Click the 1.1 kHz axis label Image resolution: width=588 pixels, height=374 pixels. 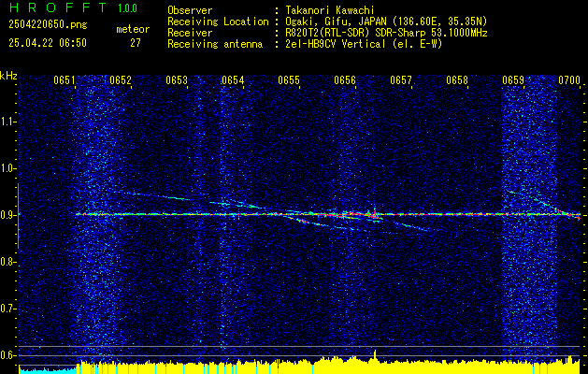7,122
